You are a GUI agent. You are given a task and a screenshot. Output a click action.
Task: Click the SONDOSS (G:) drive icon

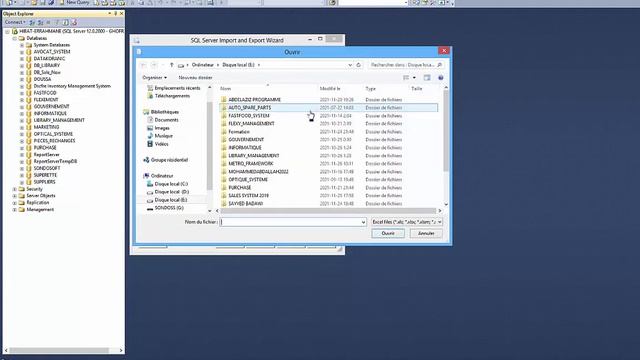click(x=150, y=208)
